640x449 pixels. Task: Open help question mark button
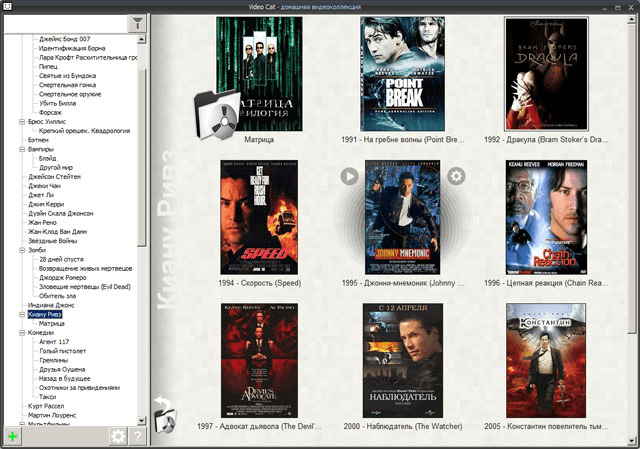tap(138, 436)
